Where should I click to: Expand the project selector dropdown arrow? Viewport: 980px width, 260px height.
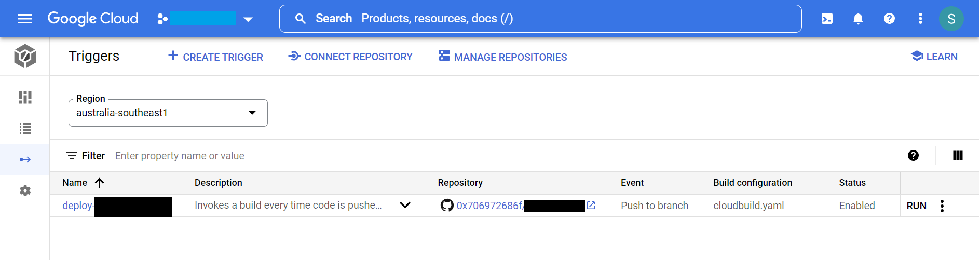248,19
